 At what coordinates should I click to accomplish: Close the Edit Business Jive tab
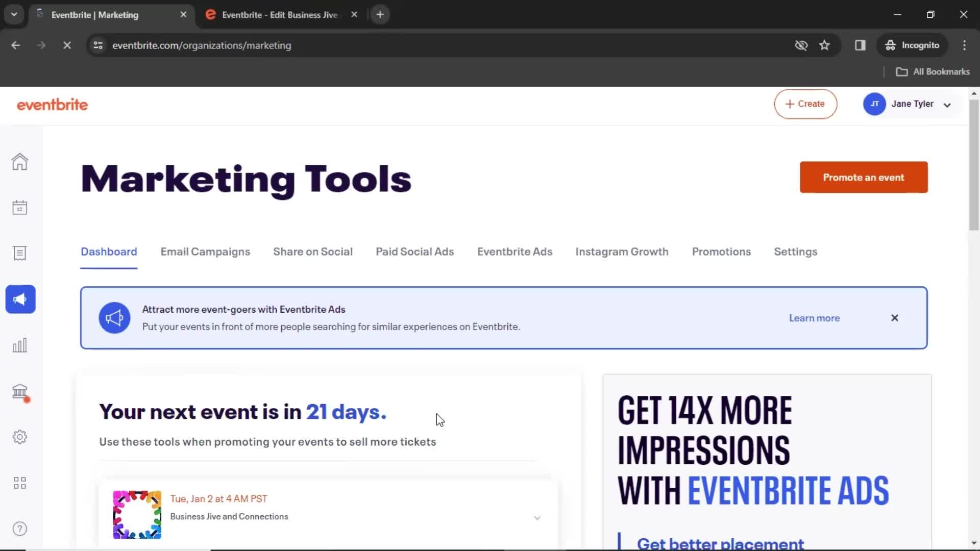(x=354, y=15)
